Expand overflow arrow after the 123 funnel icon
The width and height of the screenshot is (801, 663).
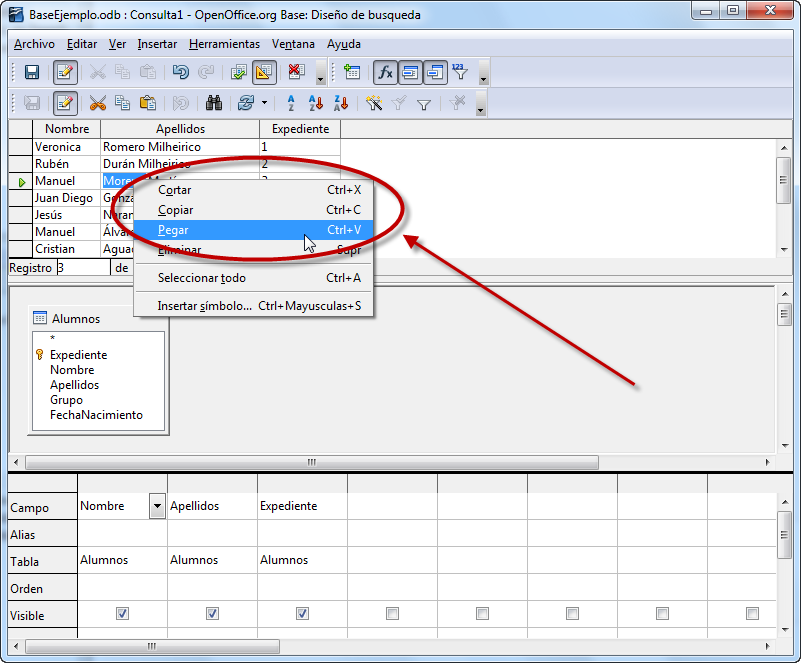tap(483, 73)
